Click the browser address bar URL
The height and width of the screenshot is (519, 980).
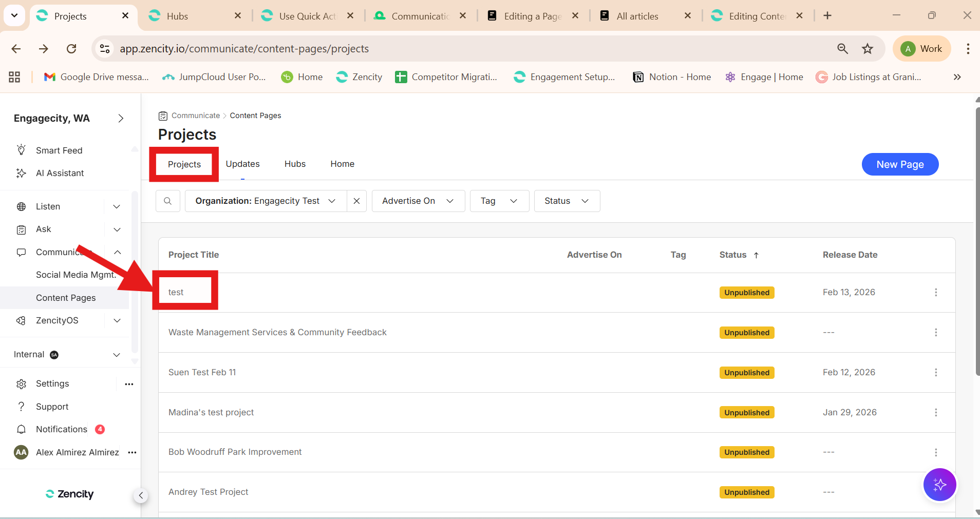(x=244, y=49)
